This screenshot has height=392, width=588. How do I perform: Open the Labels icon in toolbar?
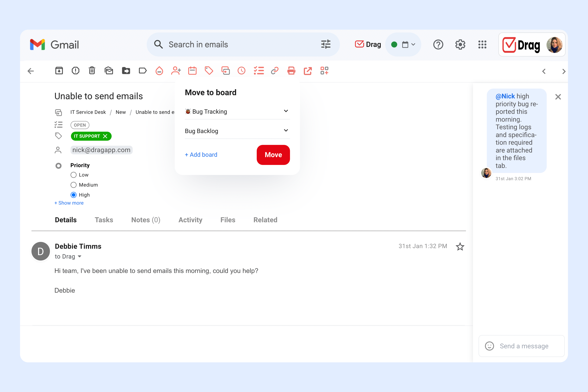143,71
